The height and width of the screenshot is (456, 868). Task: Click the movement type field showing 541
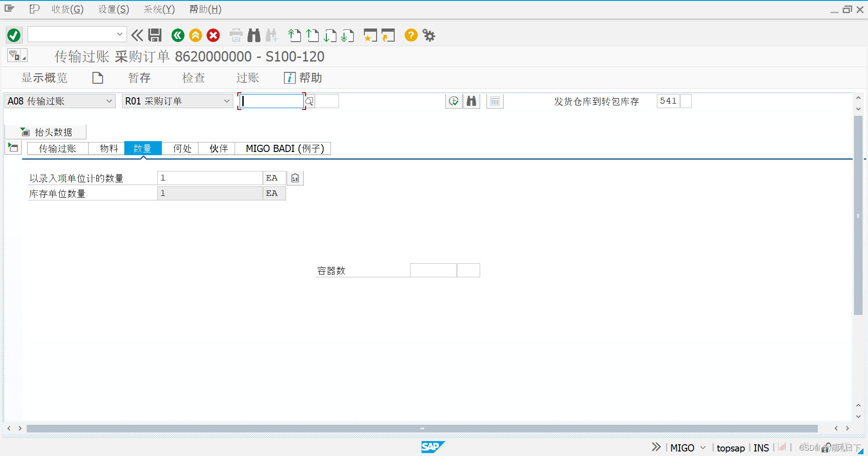(x=668, y=101)
